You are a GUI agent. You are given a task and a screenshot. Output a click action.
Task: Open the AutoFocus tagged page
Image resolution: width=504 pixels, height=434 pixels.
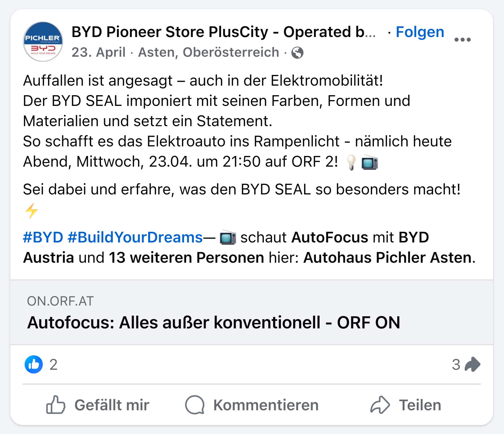coord(330,237)
